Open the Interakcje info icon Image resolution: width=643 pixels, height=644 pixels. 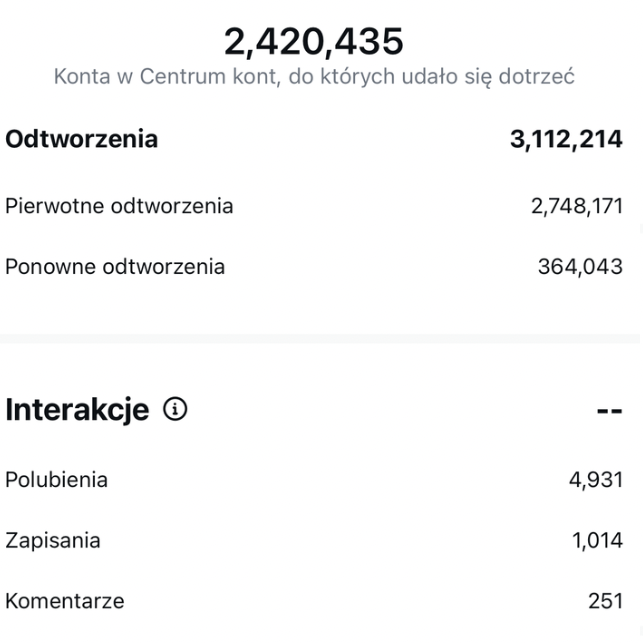[x=175, y=409]
